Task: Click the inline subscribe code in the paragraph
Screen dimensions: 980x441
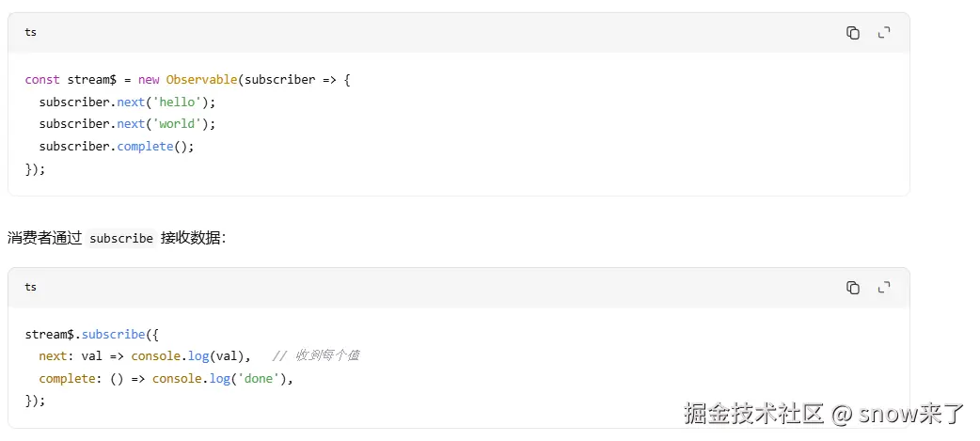Action: tap(121, 238)
